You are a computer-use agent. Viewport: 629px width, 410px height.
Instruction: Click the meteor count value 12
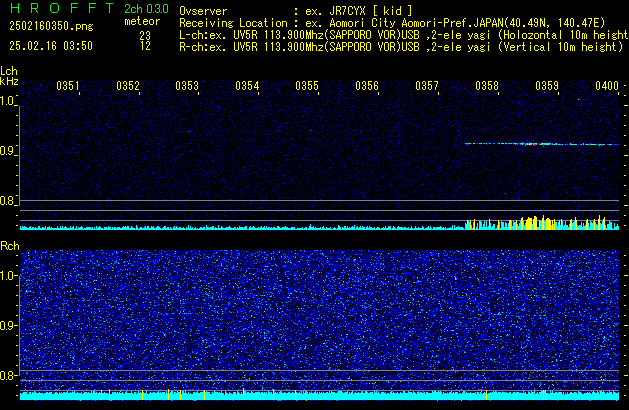click(145, 46)
